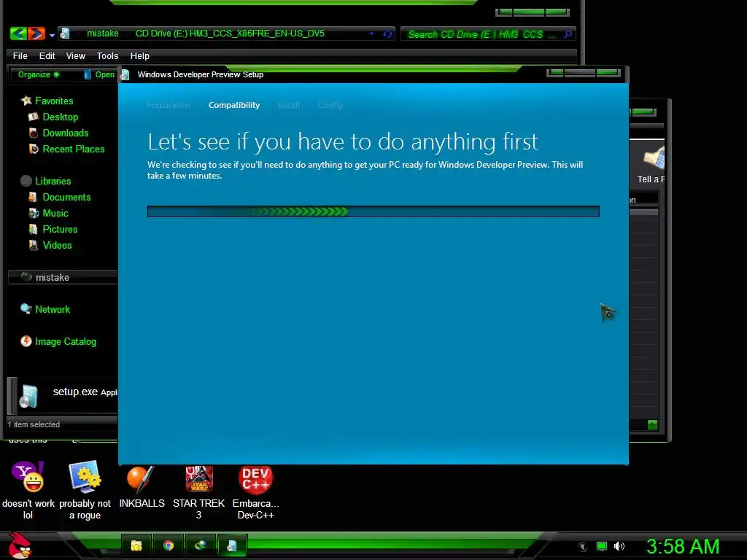The image size is (747, 560).
Task: Click the Search CD Drive input field
Action: [x=481, y=34]
